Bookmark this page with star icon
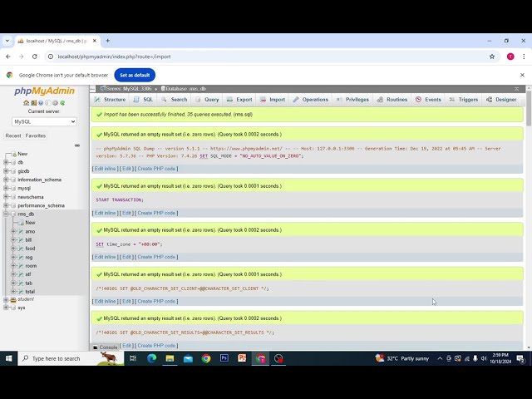This screenshot has height=399, width=532. (x=492, y=57)
